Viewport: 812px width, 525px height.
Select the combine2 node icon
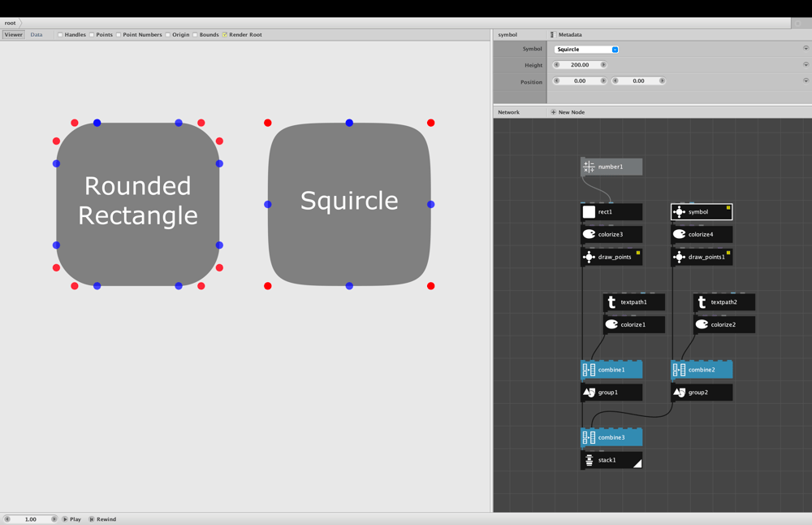tap(679, 370)
